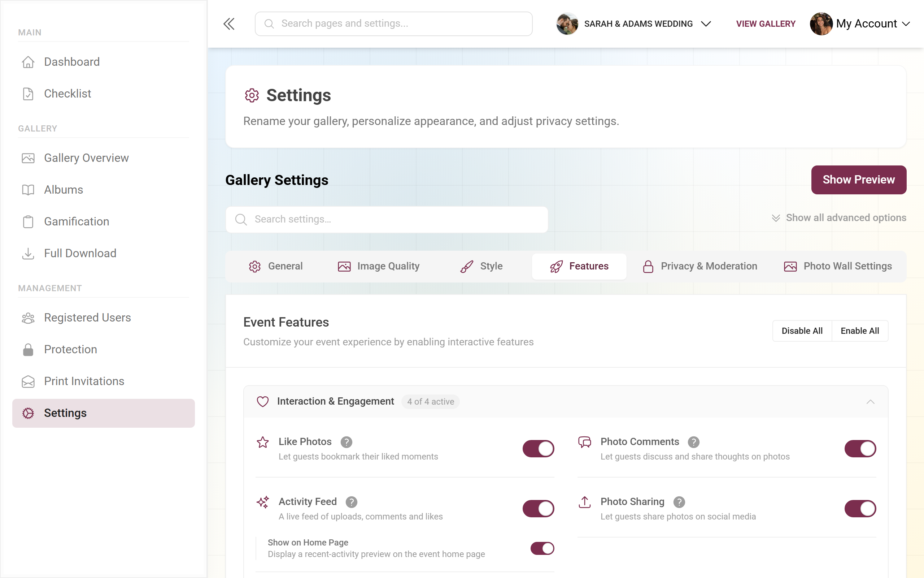The image size is (924, 578).
Task: Switch to the Image Quality tab
Action: point(378,267)
